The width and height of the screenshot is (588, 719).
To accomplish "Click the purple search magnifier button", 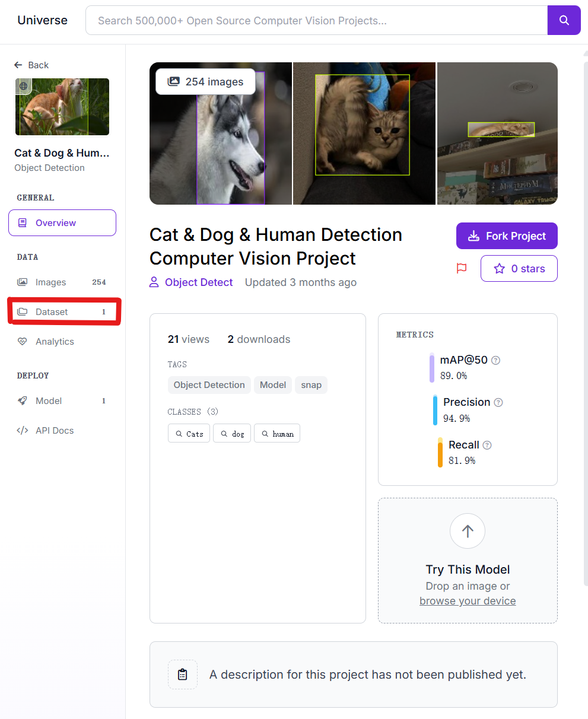I will [564, 21].
